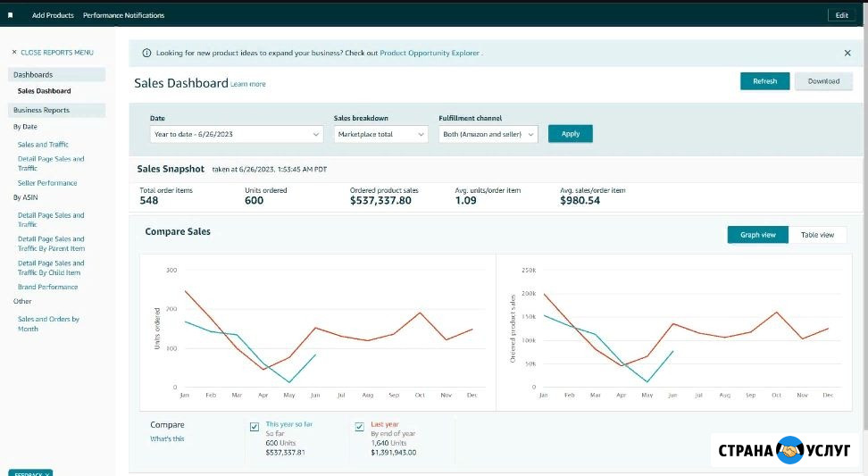Image resolution: width=868 pixels, height=476 pixels.
Task: Switch to Graph view
Action: coord(758,235)
